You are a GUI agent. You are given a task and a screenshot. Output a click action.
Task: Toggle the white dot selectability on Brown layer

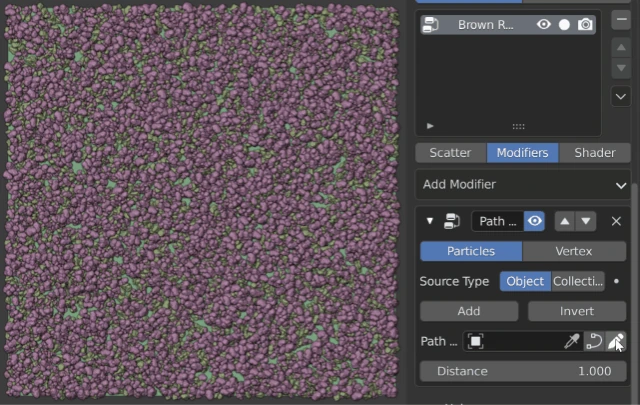tap(564, 24)
